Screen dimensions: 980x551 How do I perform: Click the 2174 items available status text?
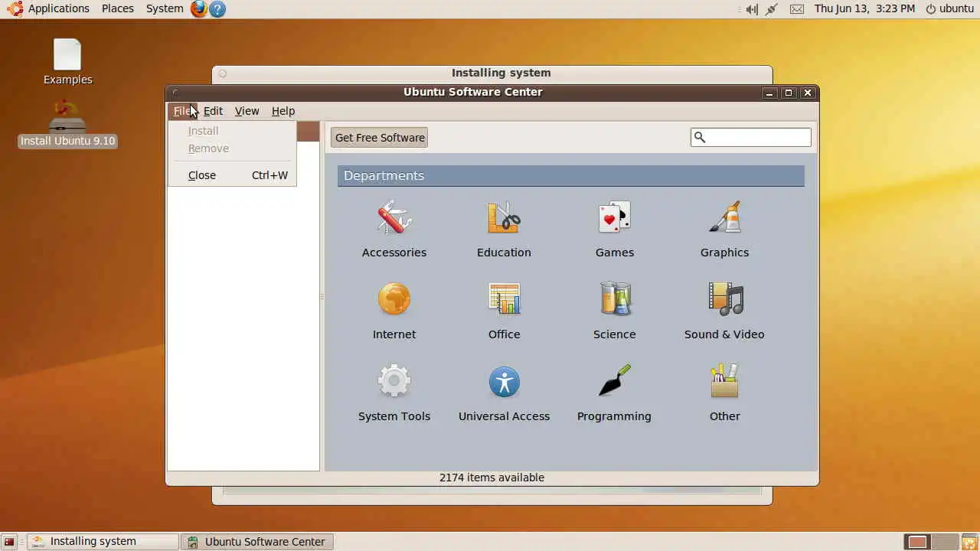click(x=492, y=478)
